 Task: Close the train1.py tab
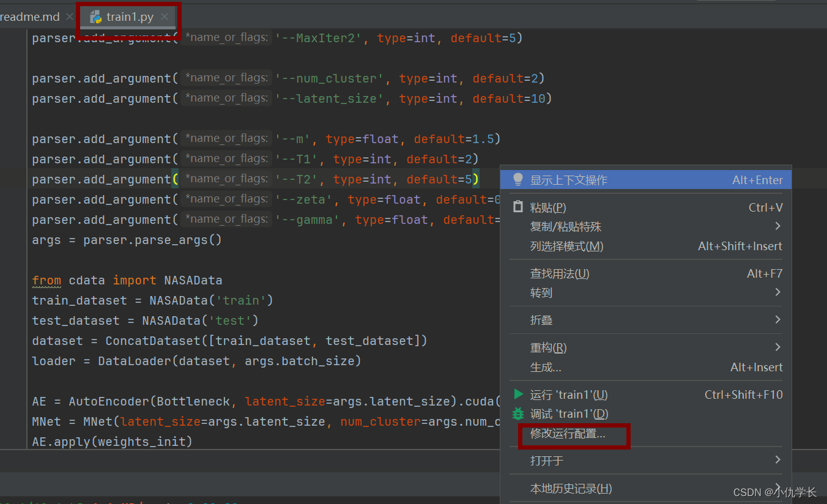click(165, 17)
